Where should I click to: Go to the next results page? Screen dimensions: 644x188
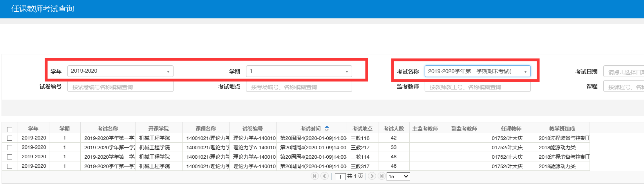pos(372,176)
